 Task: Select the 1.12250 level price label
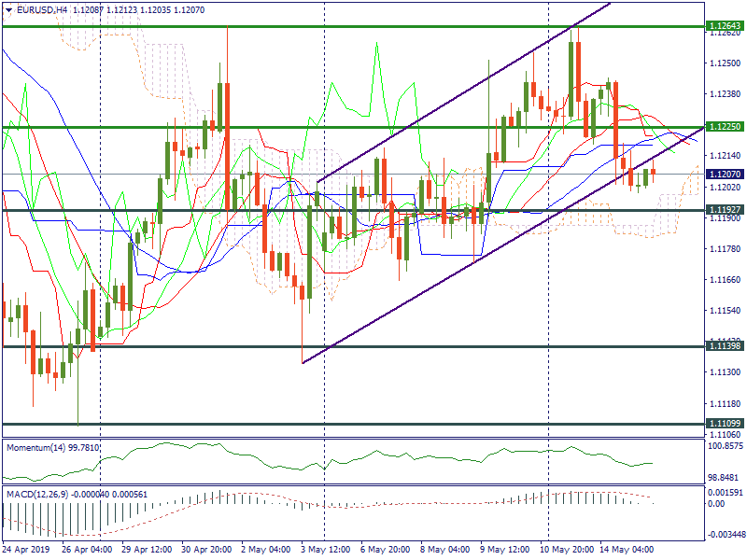(x=725, y=127)
